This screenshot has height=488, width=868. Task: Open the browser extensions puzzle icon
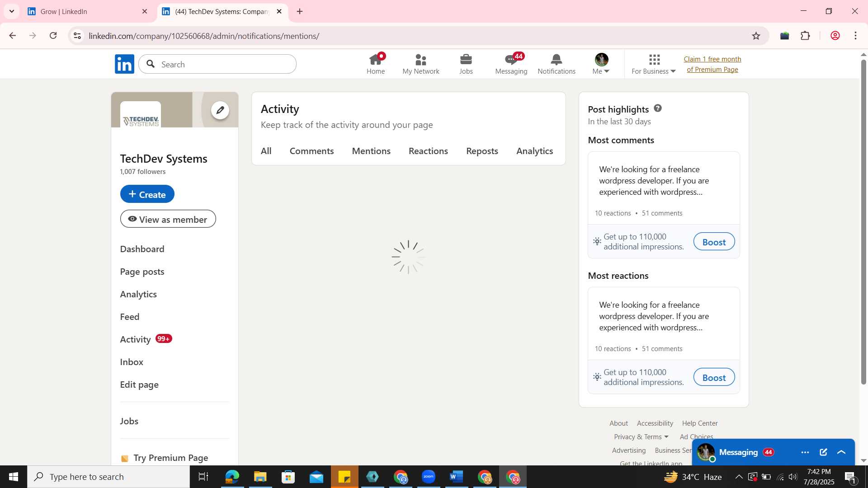805,36
